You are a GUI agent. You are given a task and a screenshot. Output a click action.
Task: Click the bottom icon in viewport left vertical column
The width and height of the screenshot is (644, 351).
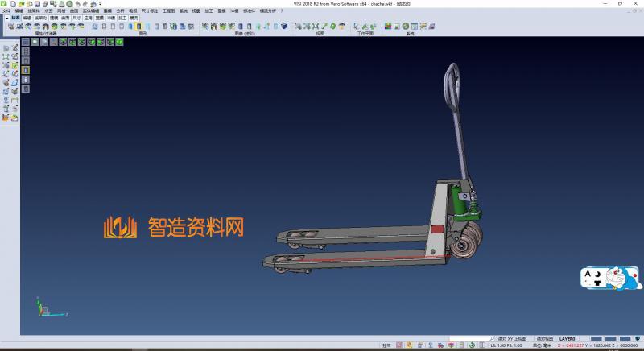pos(26,89)
